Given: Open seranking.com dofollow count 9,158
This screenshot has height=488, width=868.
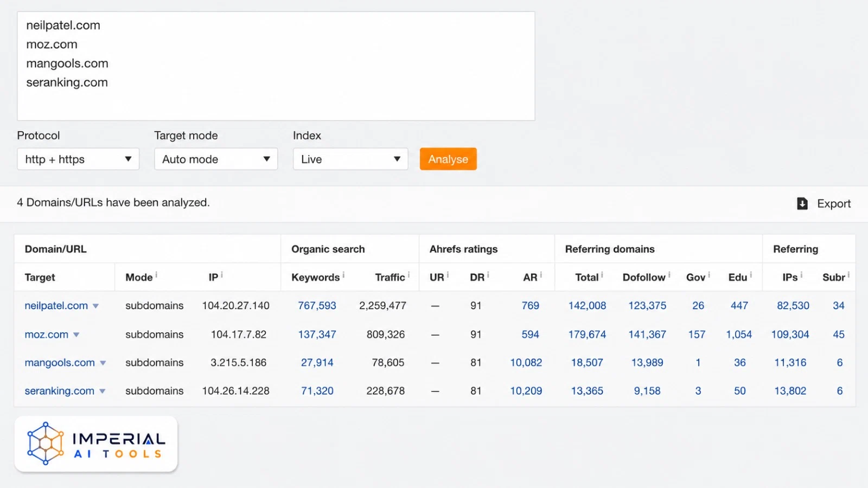Looking at the screenshot, I should coord(647,390).
